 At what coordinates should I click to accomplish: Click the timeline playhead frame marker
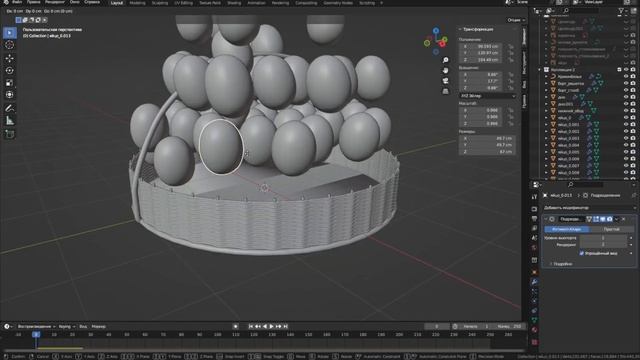(36, 334)
